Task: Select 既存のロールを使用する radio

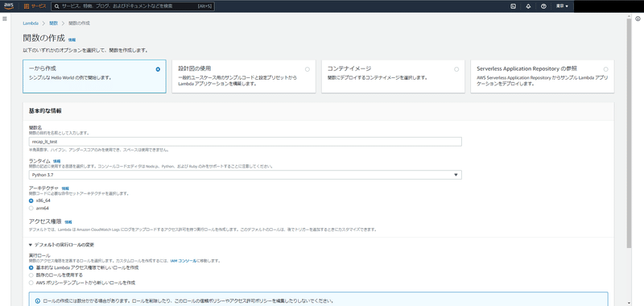Action: (x=31, y=275)
